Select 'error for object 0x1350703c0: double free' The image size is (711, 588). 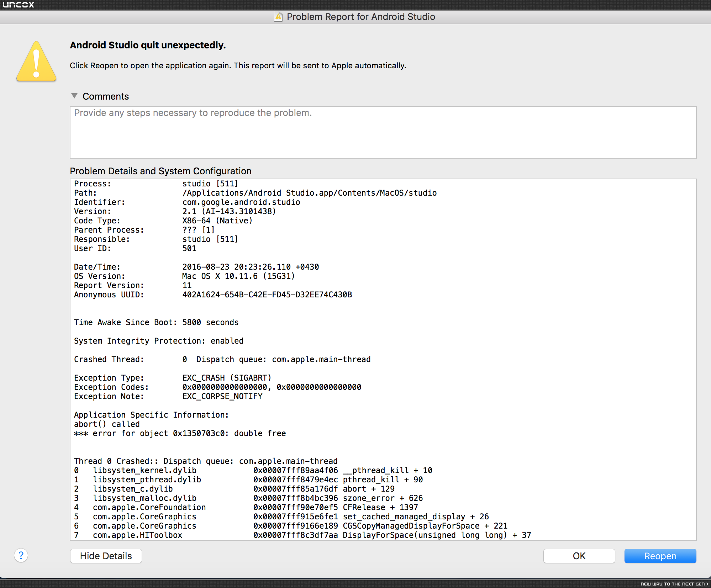point(189,433)
